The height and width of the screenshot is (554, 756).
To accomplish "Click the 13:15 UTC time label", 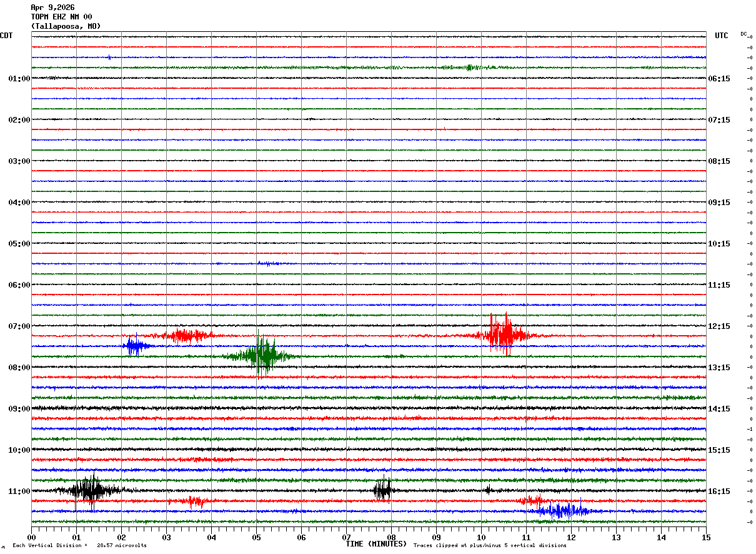I will click(x=719, y=368).
